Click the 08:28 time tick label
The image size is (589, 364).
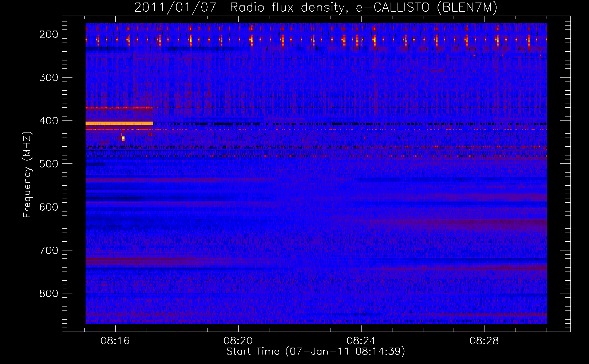[x=484, y=341]
